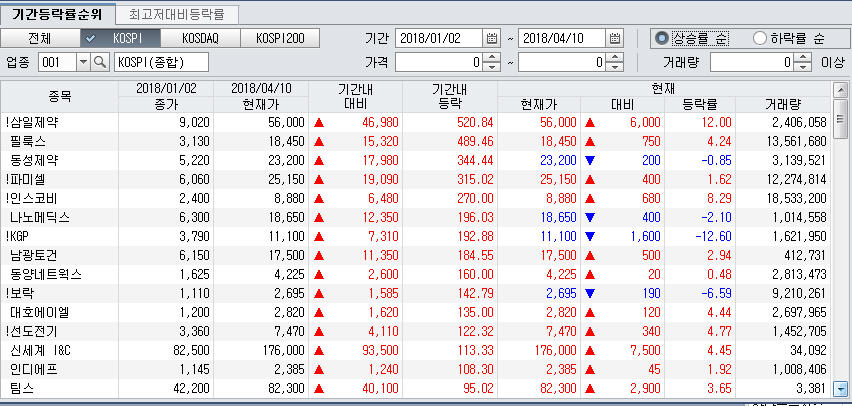Click the 520.84 period change value

click(x=475, y=122)
